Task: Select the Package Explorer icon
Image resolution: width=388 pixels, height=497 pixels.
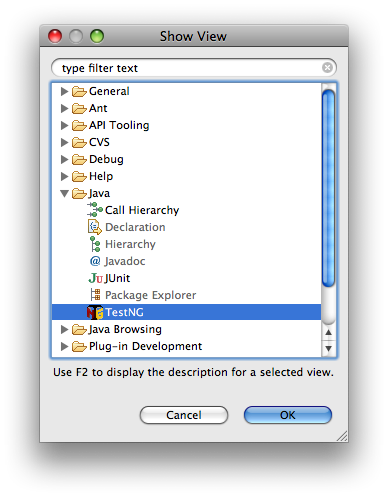Action: tap(95, 295)
